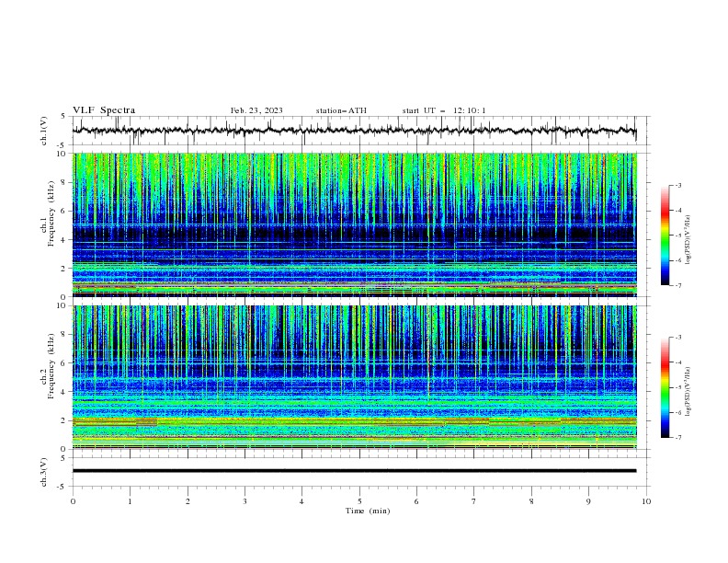Select the ch.2 "Frequency (kHz)" axis label
The width and height of the screenshot is (728, 563).
(x=51, y=365)
